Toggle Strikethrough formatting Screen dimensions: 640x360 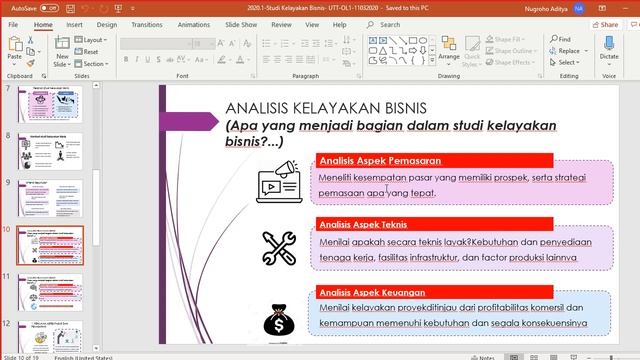click(169, 60)
